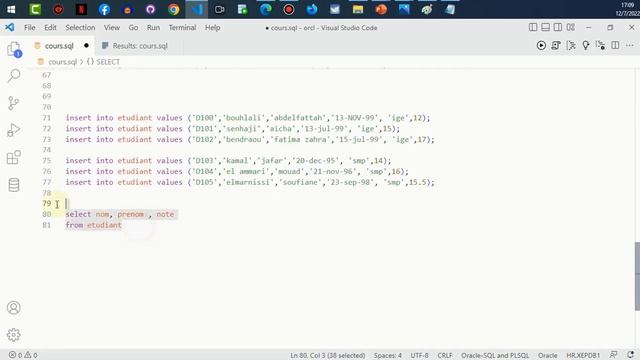The height and width of the screenshot is (360, 640).
Task: Click the Visual Studio Code logo icon
Action: coord(9,27)
